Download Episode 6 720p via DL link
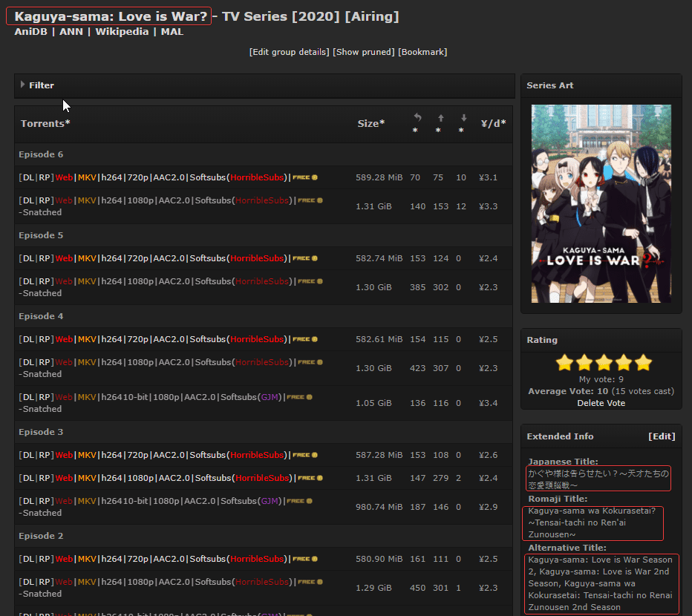Viewport: 692px width, 616px height. coord(28,177)
